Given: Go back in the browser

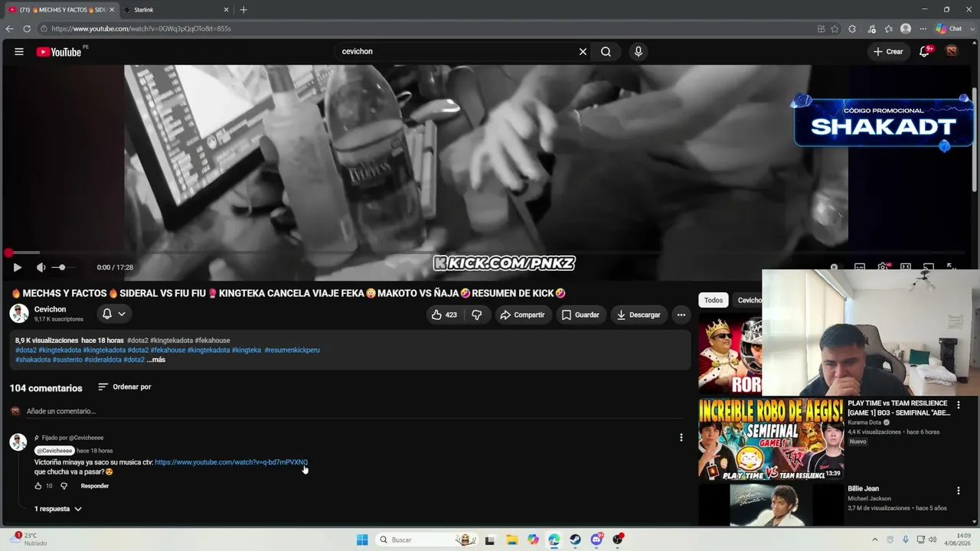Looking at the screenshot, I should click(x=10, y=29).
